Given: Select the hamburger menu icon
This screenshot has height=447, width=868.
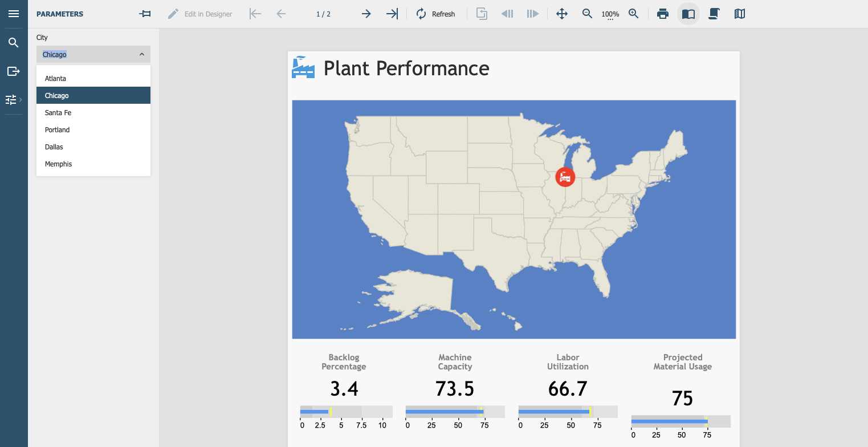Looking at the screenshot, I should pos(13,14).
